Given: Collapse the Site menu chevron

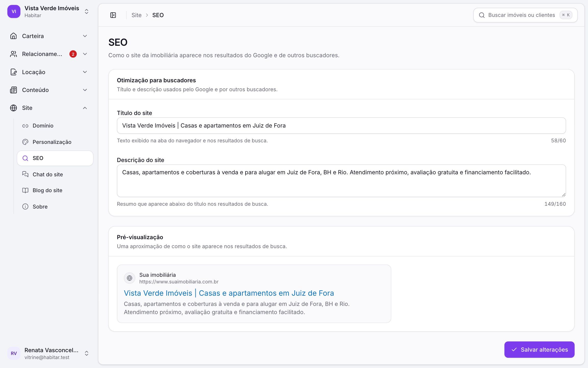Looking at the screenshot, I should pos(85,108).
